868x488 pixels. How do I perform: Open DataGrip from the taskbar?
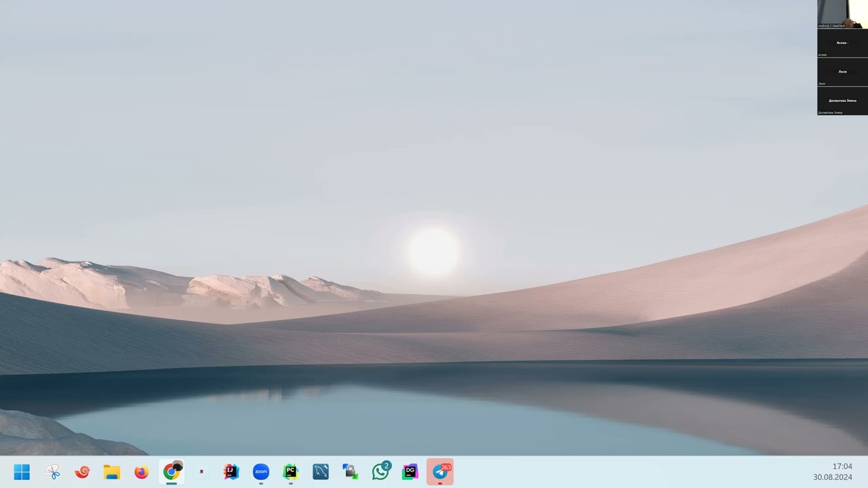point(410,472)
